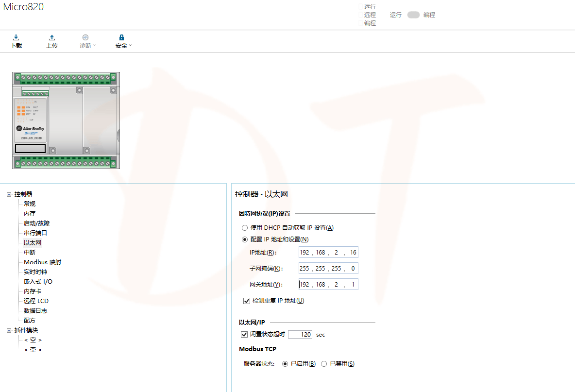Click the IP地址 input field
The image size is (575, 392).
point(328,252)
